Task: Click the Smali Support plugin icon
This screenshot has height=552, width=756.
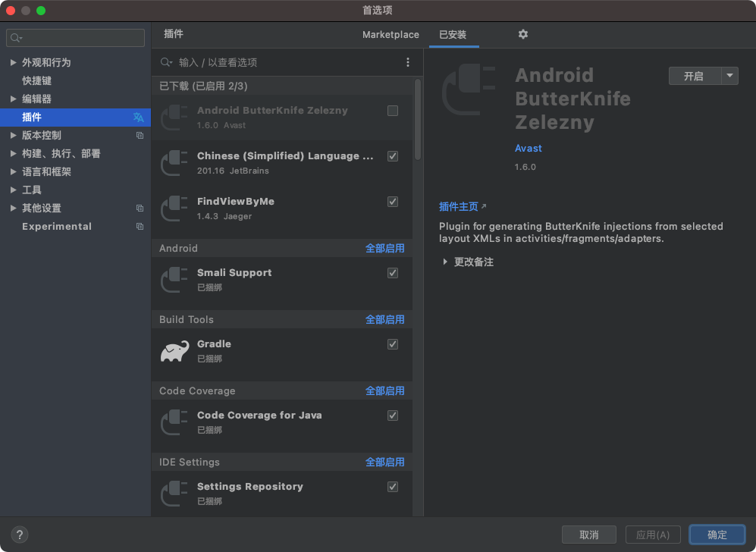Action: point(174,279)
